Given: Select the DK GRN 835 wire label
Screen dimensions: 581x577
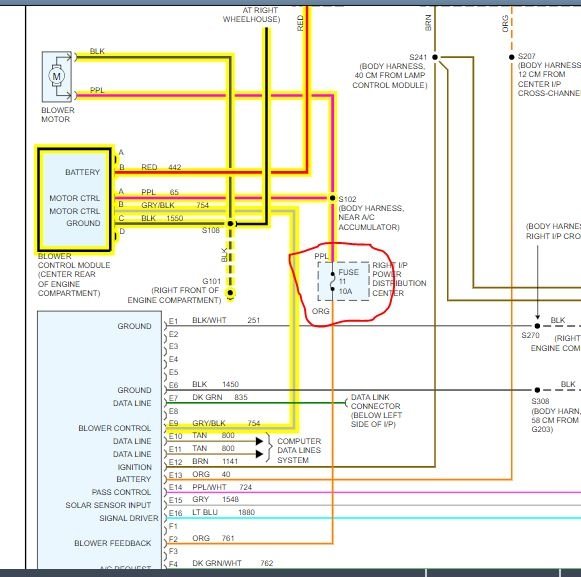Looking at the screenshot, I should [x=220, y=397].
